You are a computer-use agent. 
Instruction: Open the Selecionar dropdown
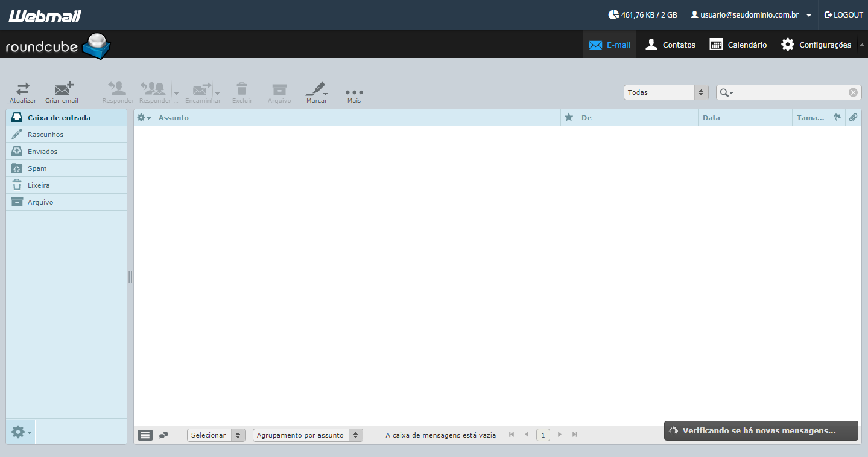[216, 435]
